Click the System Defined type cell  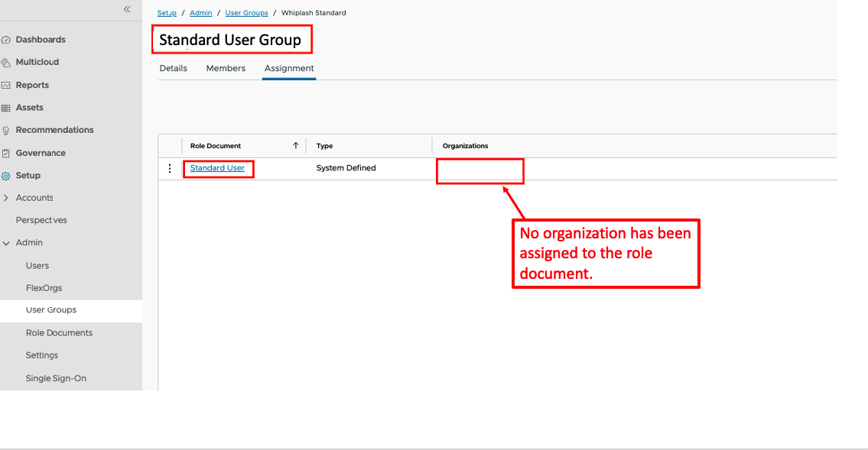pos(346,168)
